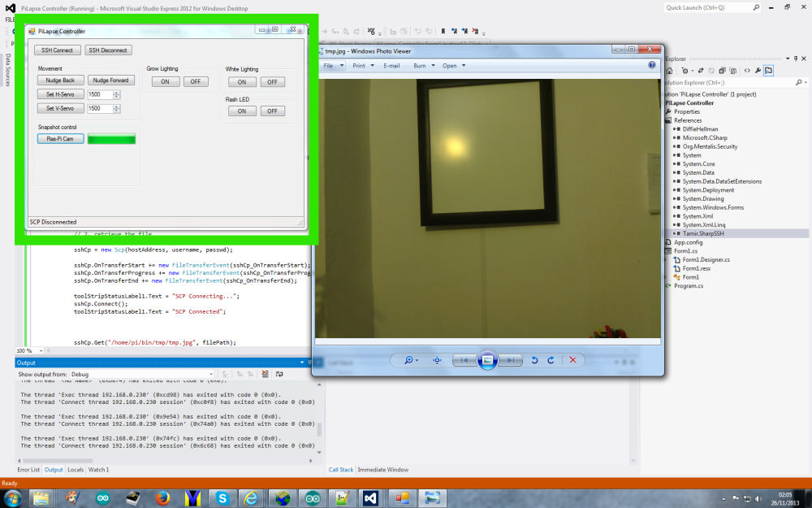Rotate the photo counterclockwise

pos(534,360)
